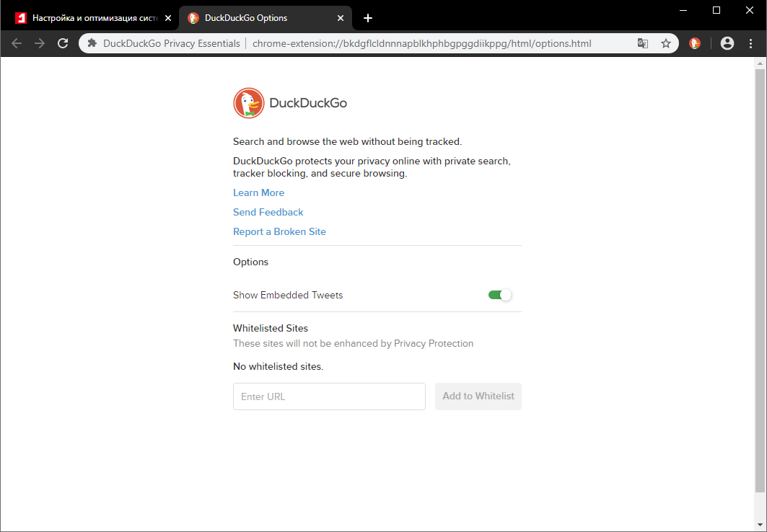Open Chrome three-dot menu
Viewport: 767px width, 532px height.
(x=751, y=43)
